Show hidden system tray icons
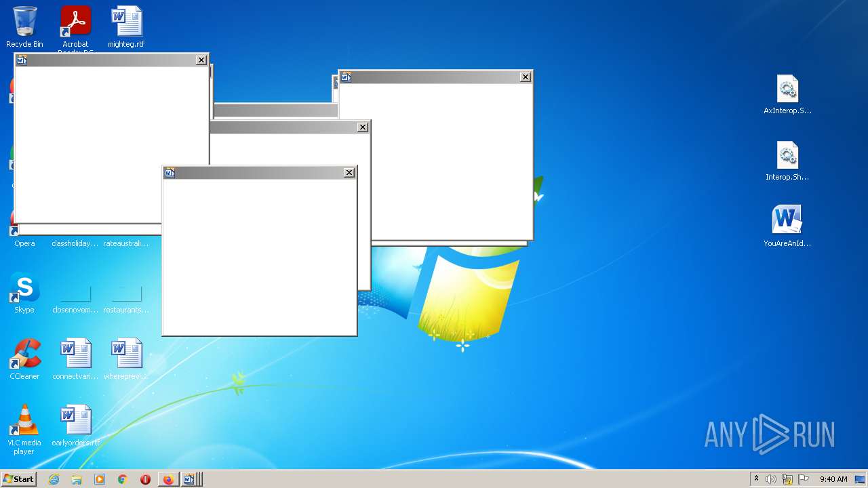This screenshot has height=488, width=868. tap(757, 479)
